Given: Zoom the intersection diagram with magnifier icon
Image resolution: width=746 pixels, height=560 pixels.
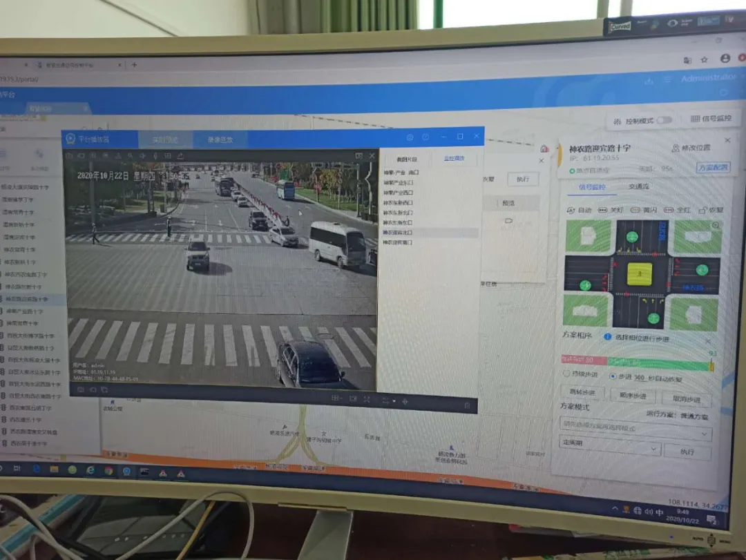Looking at the screenshot, I should point(716,226).
